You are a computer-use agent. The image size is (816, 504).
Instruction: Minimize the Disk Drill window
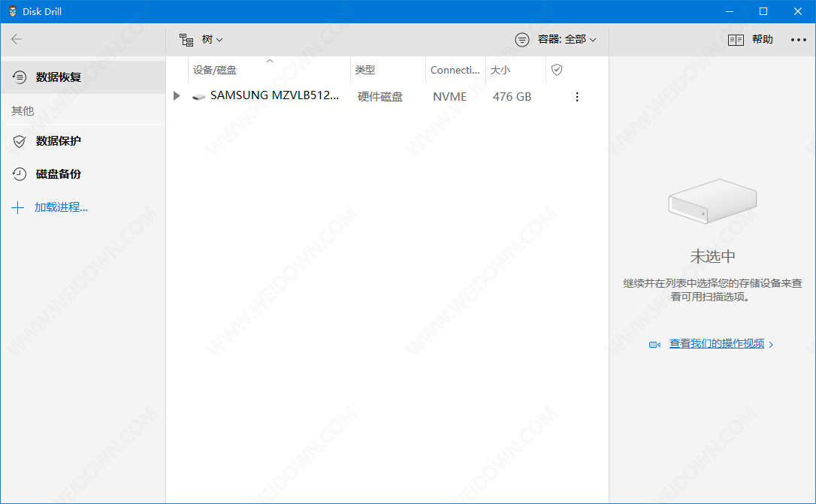click(730, 11)
